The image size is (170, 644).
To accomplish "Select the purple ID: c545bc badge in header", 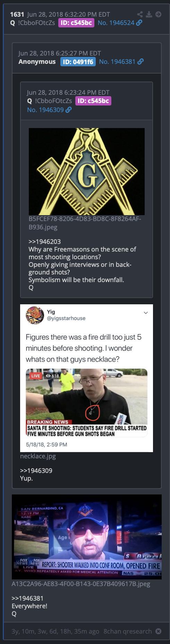I will point(76,23).
